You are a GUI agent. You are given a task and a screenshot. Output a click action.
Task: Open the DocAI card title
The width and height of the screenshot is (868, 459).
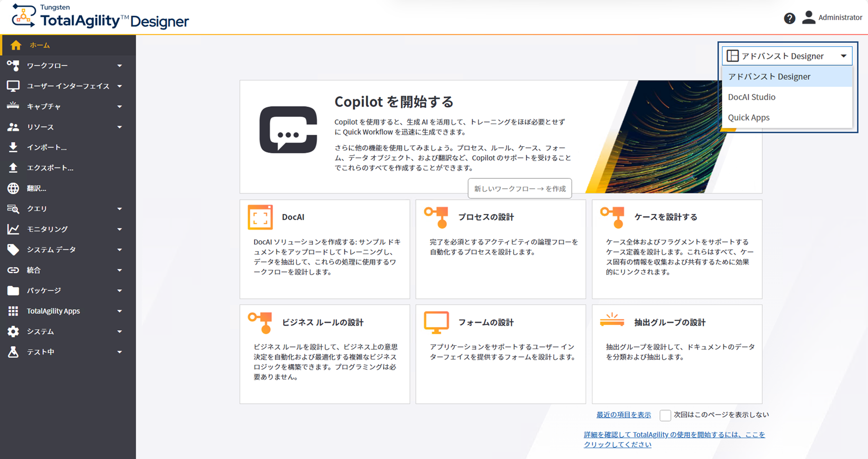pos(293,217)
